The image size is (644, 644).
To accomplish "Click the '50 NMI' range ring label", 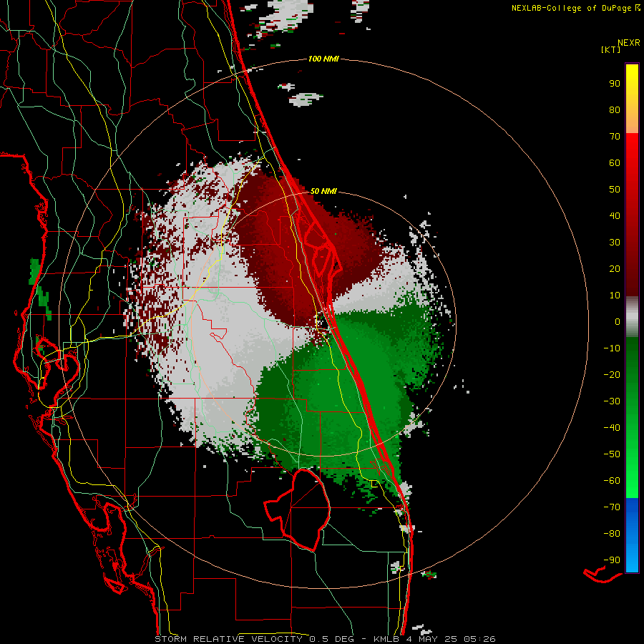I will (323, 191).
